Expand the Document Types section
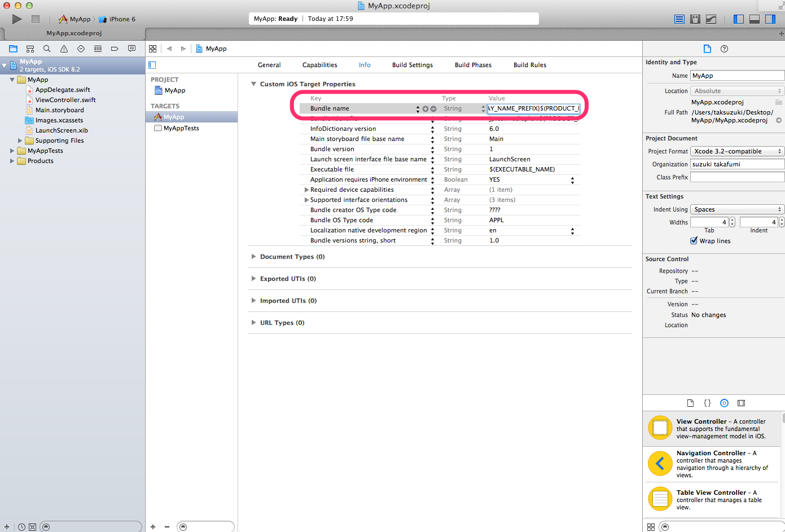Screen dimensions: 785x532 tap(253, 257)
